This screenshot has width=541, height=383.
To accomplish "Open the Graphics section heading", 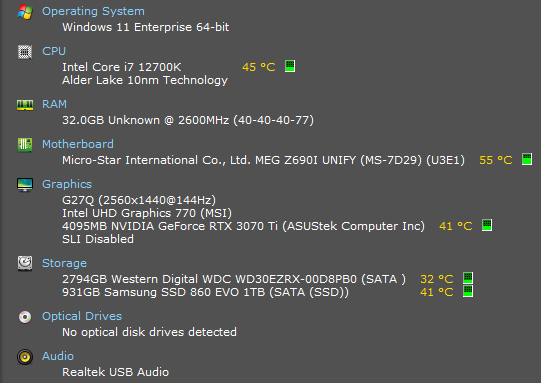I will point(67,184).
